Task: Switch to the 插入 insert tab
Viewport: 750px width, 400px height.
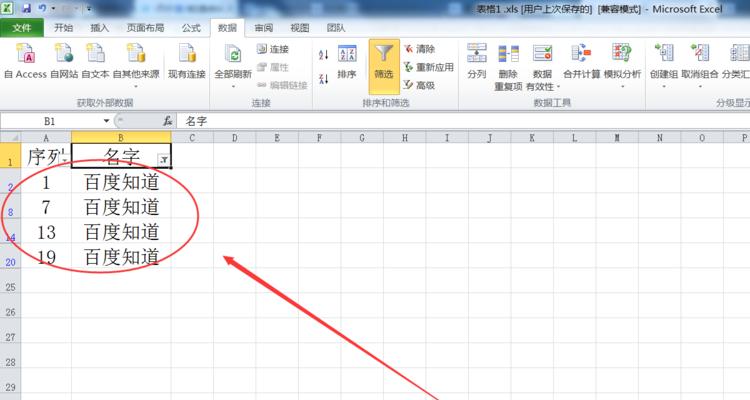Action: pos(99,28)
